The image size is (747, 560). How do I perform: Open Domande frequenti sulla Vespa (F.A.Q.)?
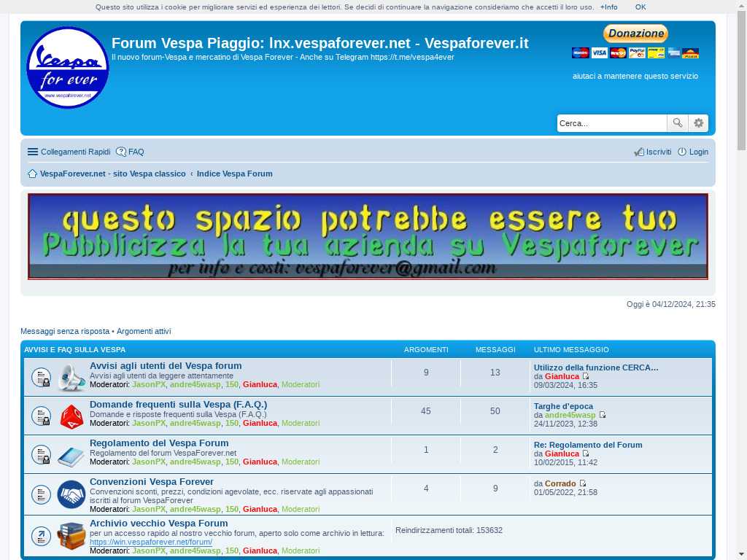click(x=179, y=404)
